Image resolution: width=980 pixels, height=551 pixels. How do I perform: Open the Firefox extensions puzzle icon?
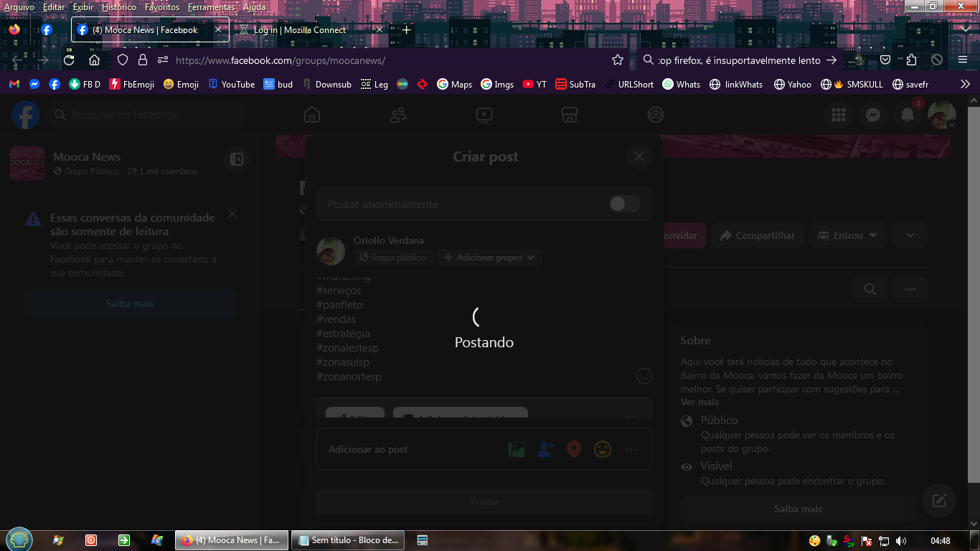click(x=911, y=60)
